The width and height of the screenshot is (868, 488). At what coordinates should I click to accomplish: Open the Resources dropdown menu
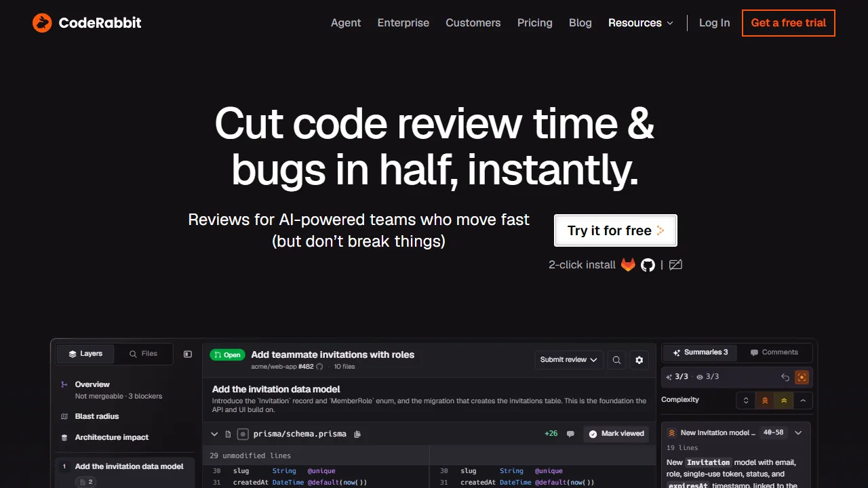click(641, 23)
